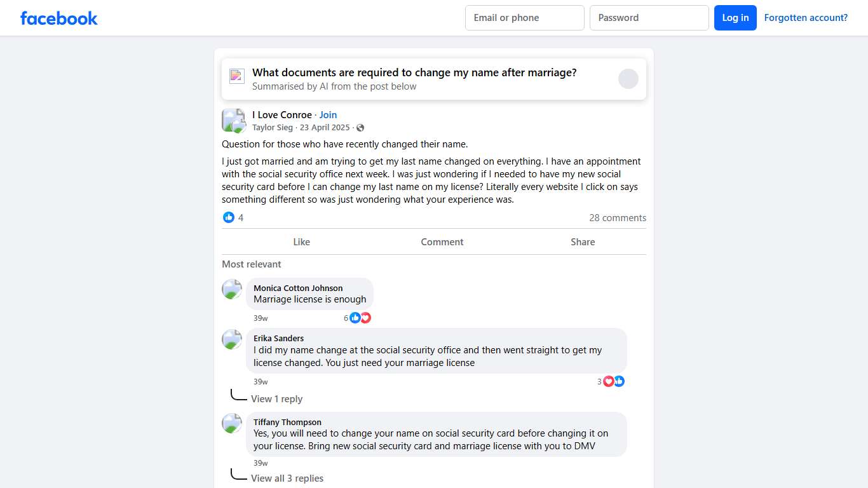The width and height of the screenshot is (868, 488).
Task: Click the Join link for I Love Conroe
Action: (328, 115)
